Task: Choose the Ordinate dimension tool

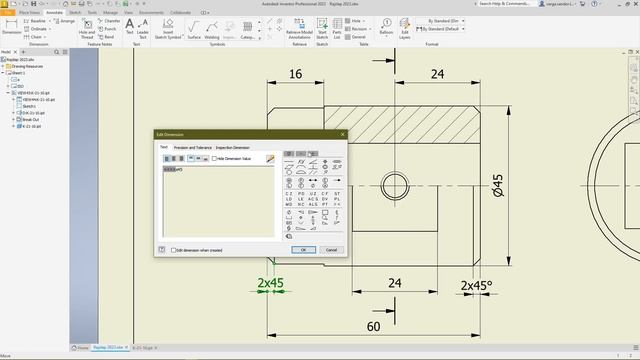Action: coord(36,29)
